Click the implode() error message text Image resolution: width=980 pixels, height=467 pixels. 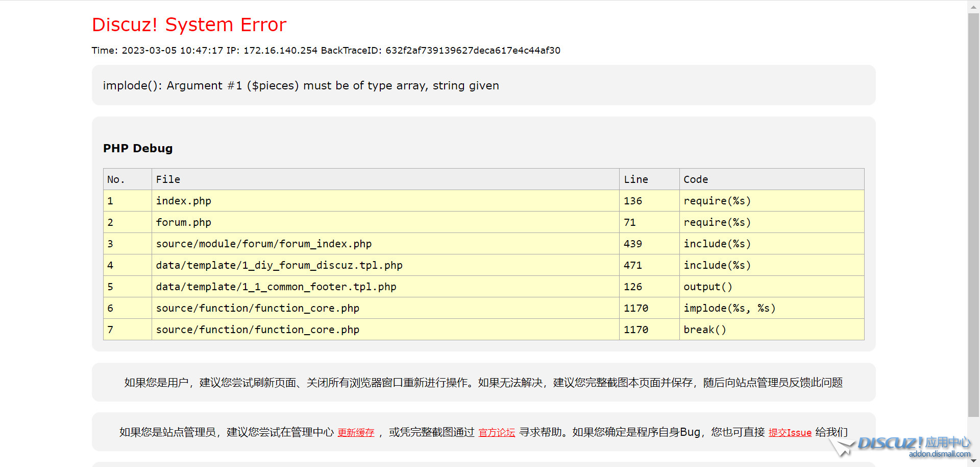[x=301, y=86]
